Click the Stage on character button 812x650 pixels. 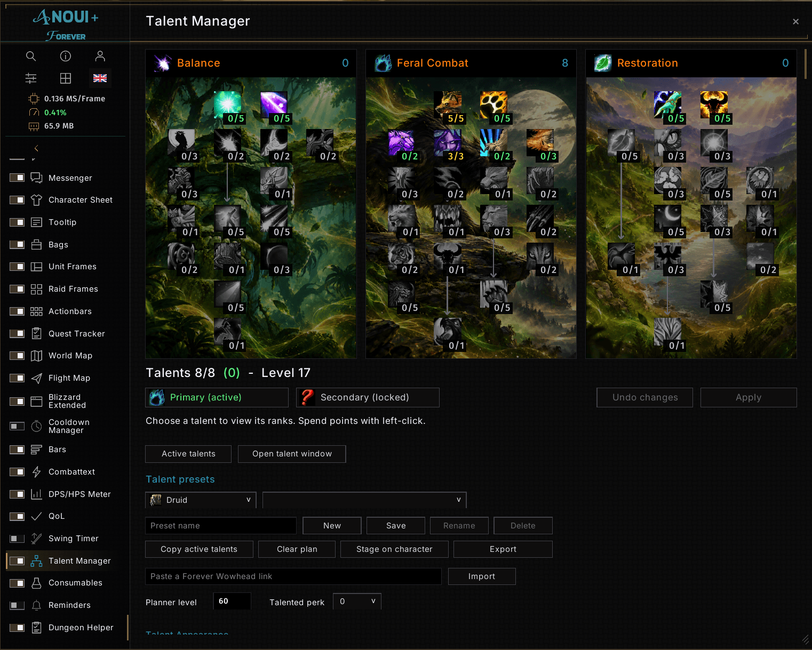394,549
